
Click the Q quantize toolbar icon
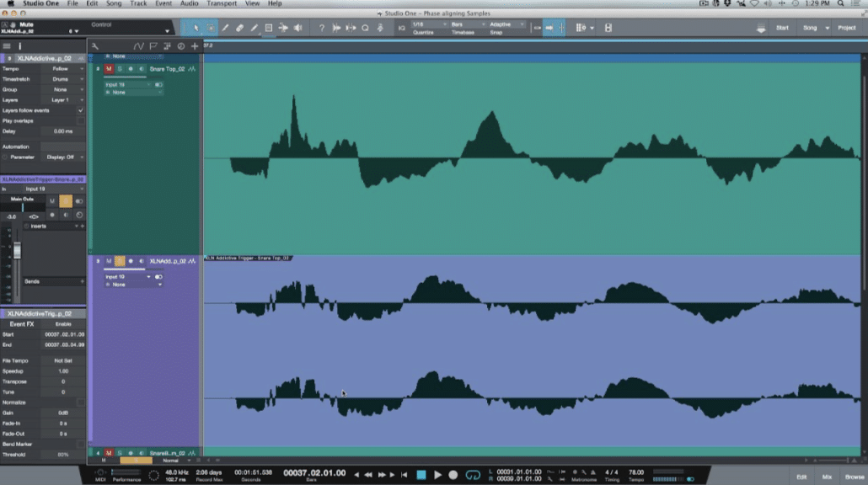[x=366, y=28]
